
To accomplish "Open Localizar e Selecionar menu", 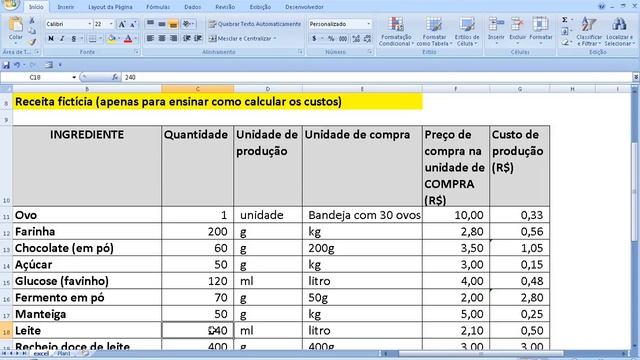I will click(x=619, y=31).
